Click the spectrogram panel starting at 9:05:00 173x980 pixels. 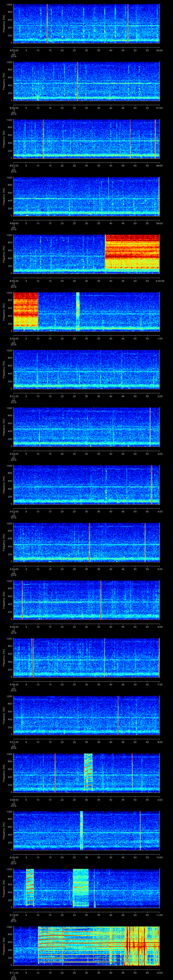pyautogui.click(x=86, y=600)
